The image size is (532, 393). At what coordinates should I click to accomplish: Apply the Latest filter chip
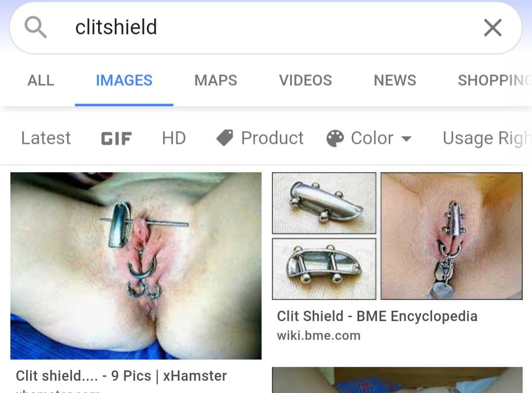pyautogui.click(x=46, y=138)
